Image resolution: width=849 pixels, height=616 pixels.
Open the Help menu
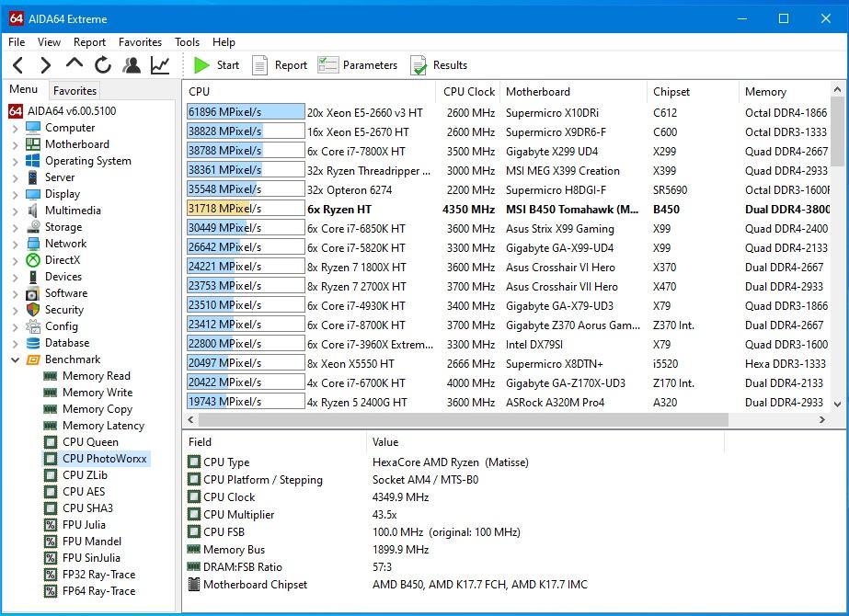224,42
